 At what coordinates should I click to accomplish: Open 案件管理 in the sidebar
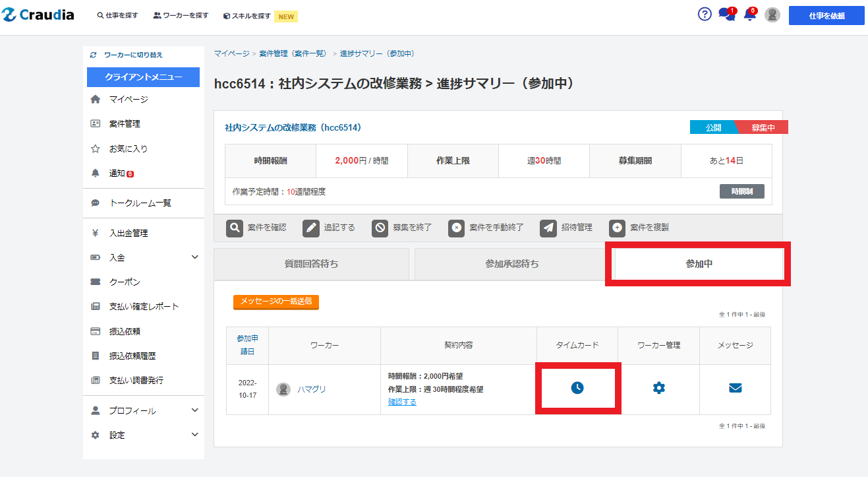124,123
